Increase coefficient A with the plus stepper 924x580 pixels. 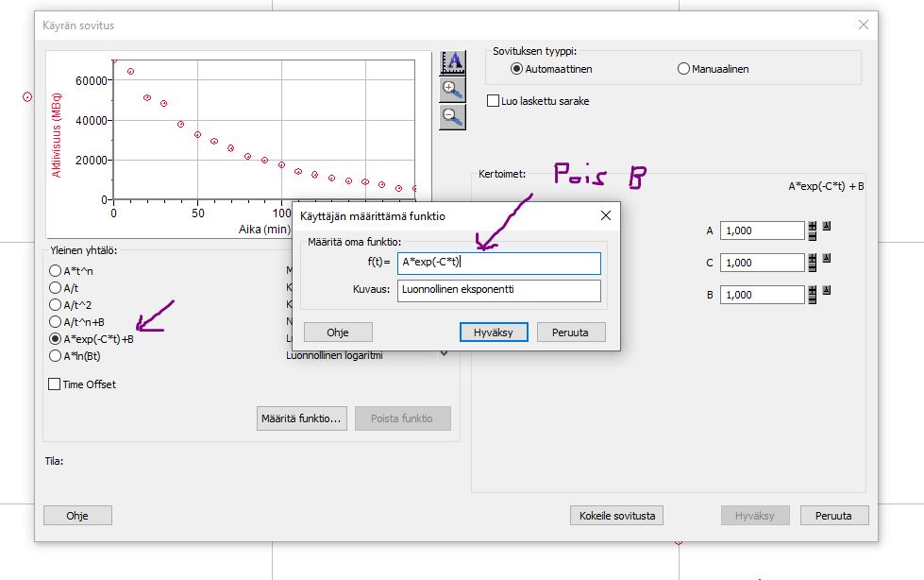(812, 227)
